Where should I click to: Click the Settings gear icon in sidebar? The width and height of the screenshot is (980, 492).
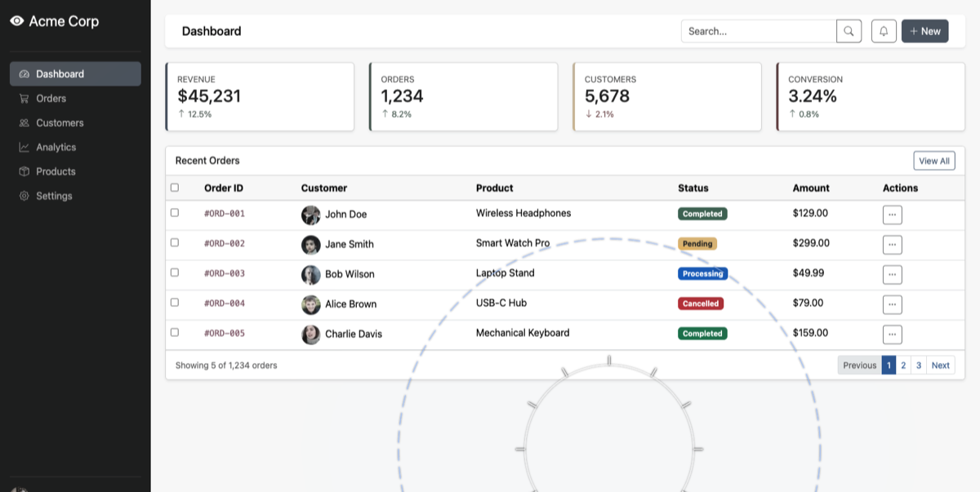[x=24, y=197]
